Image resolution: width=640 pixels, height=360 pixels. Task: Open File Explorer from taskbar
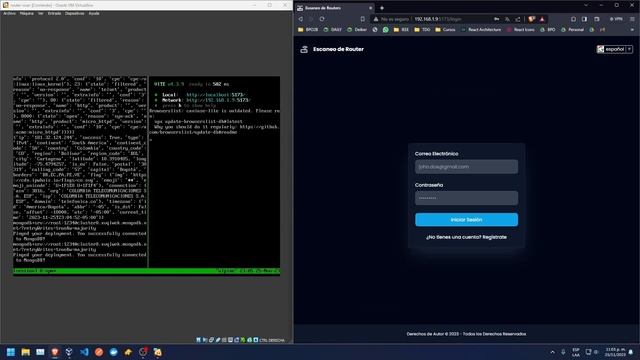pyautogui.click(x=26, y=352)
